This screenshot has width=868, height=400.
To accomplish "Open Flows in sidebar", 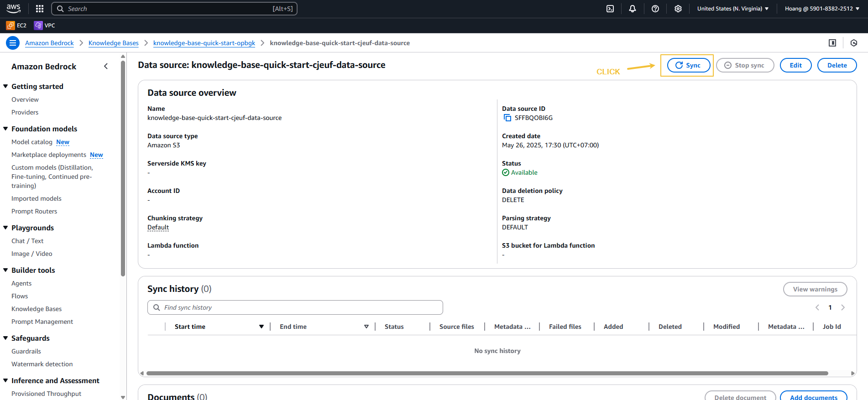I will 20,296.
